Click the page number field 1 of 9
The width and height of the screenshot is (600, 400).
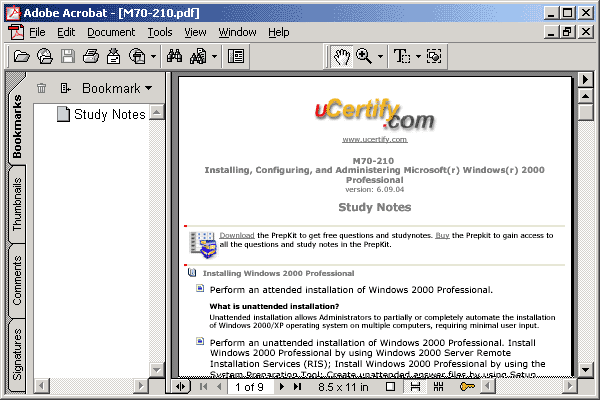pos(250,387)
